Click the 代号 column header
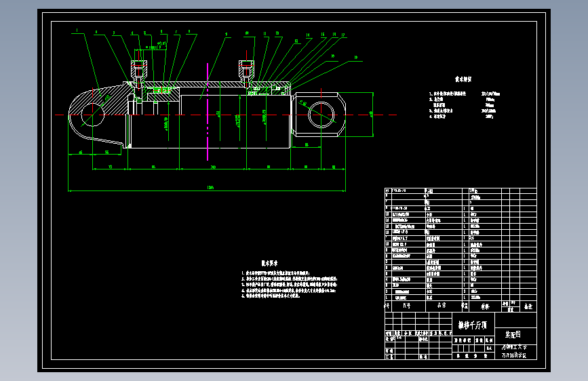 (x=407, y=306)
